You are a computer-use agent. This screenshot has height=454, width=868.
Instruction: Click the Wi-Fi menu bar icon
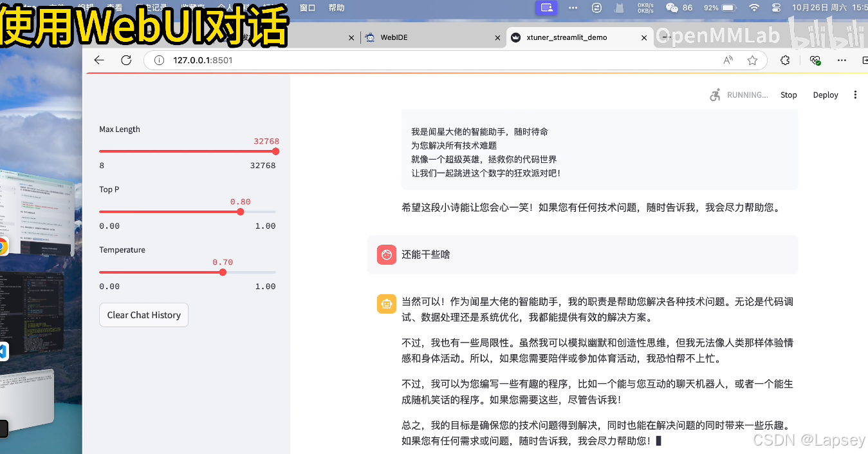tap(753, 8)
